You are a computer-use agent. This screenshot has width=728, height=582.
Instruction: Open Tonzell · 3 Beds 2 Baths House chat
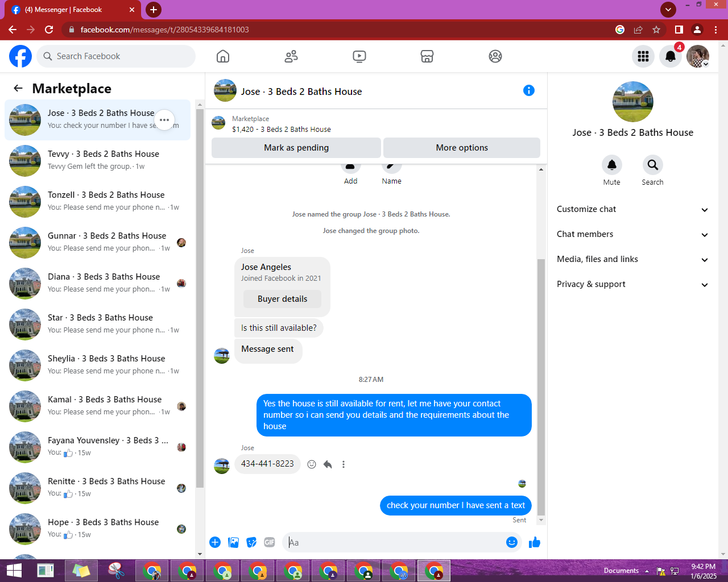tap(98, 202)
